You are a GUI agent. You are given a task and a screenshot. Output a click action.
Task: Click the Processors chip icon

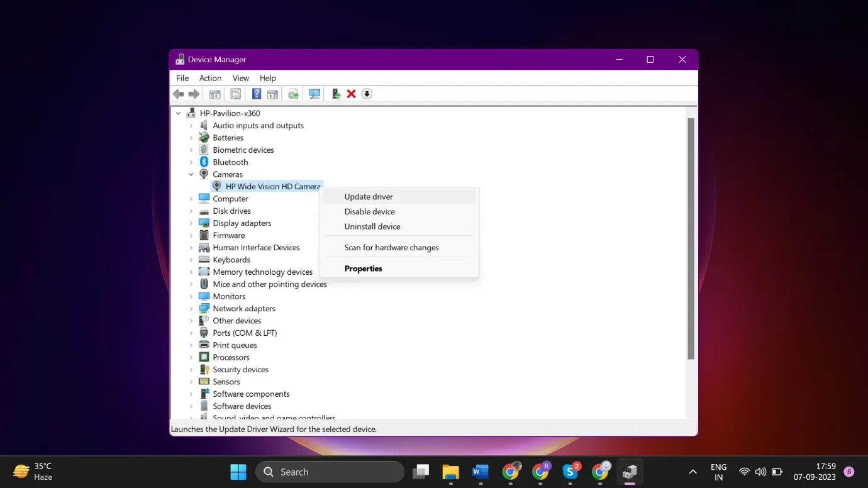tap(204, 357)
